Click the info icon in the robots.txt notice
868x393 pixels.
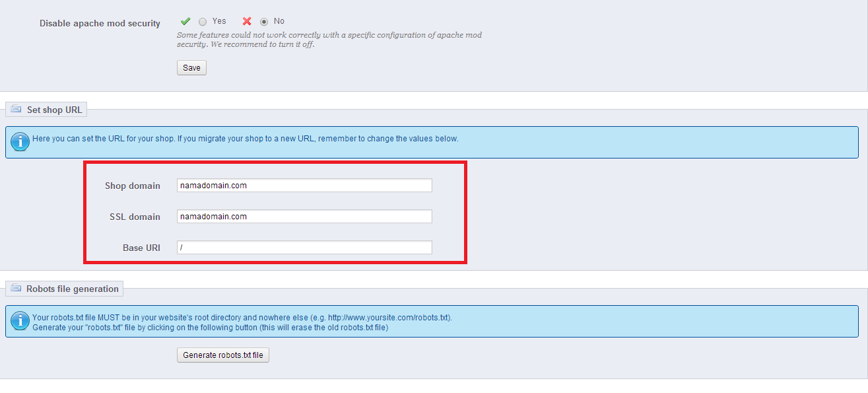click(x=19, y=321)
